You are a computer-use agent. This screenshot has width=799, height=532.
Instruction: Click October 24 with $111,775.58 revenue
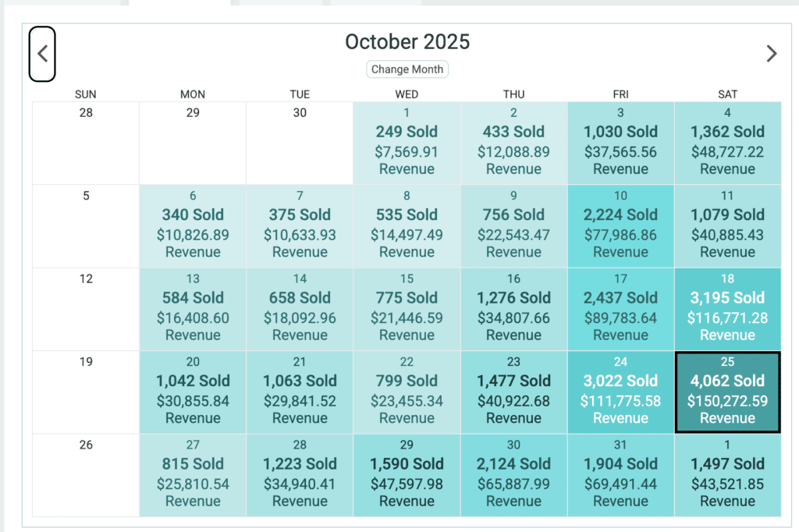coord(620,392)
